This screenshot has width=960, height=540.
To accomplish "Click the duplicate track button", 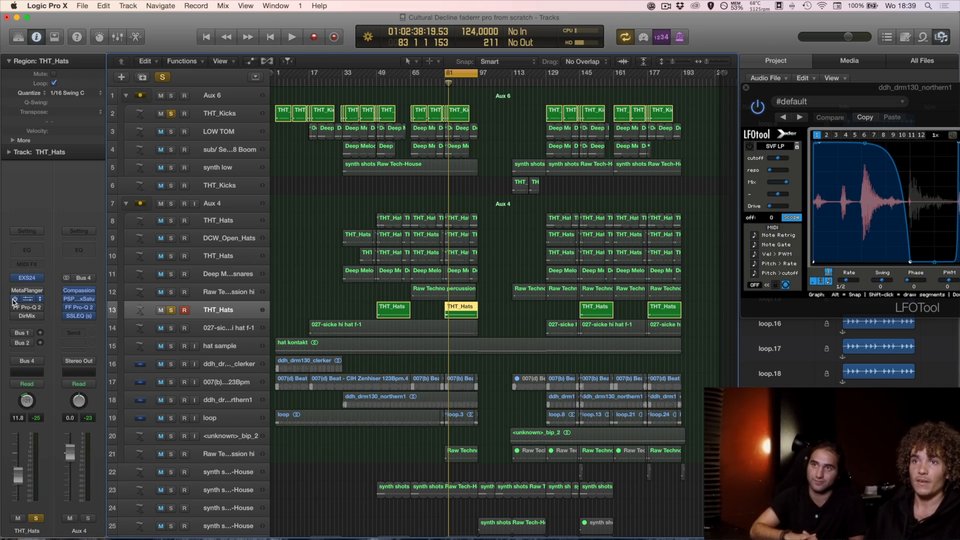I will pyautogui.click(x=142, y=77).
